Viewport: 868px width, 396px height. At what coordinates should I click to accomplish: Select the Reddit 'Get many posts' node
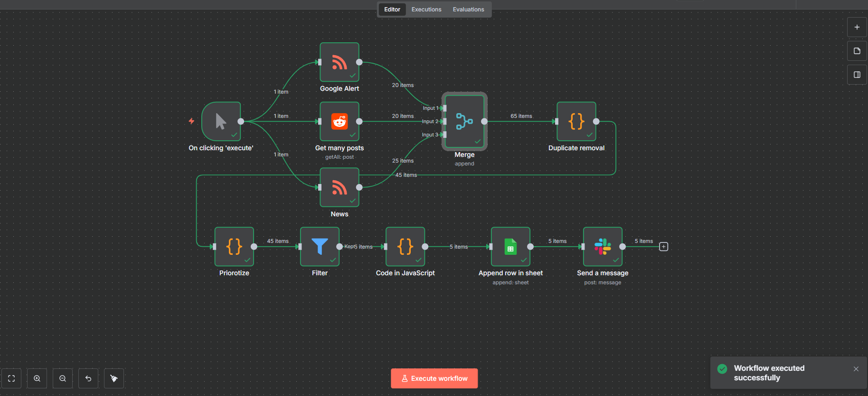coord(339,122)
